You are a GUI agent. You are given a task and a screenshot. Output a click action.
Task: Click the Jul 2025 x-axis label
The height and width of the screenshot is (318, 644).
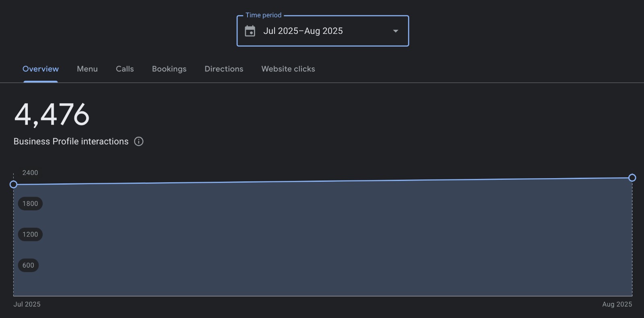coord(27,304)
